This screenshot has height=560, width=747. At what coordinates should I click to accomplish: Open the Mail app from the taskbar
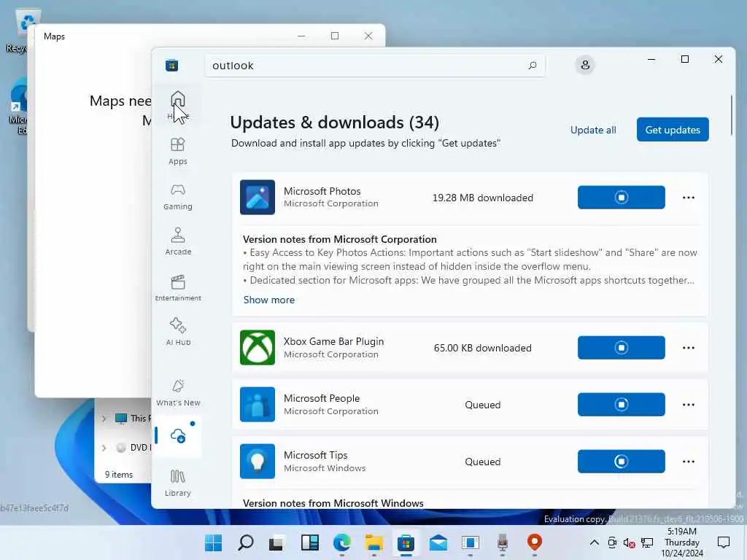point(438,542)
